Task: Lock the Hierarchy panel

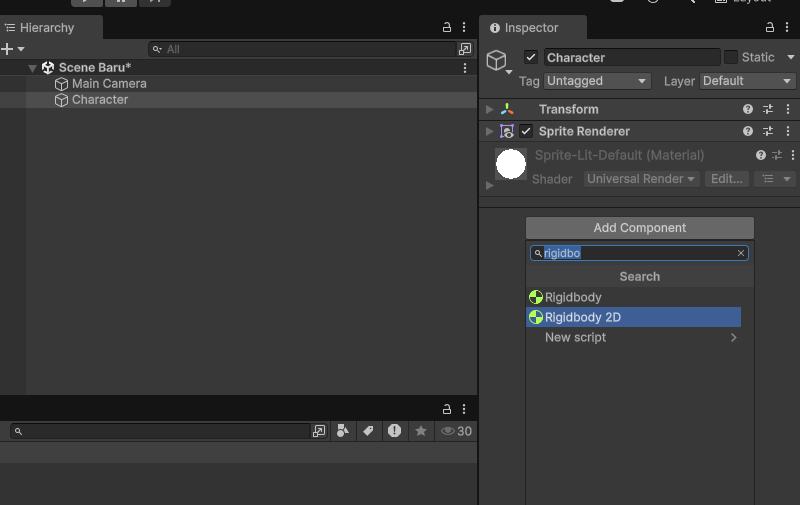Action: tap(446, 28)
